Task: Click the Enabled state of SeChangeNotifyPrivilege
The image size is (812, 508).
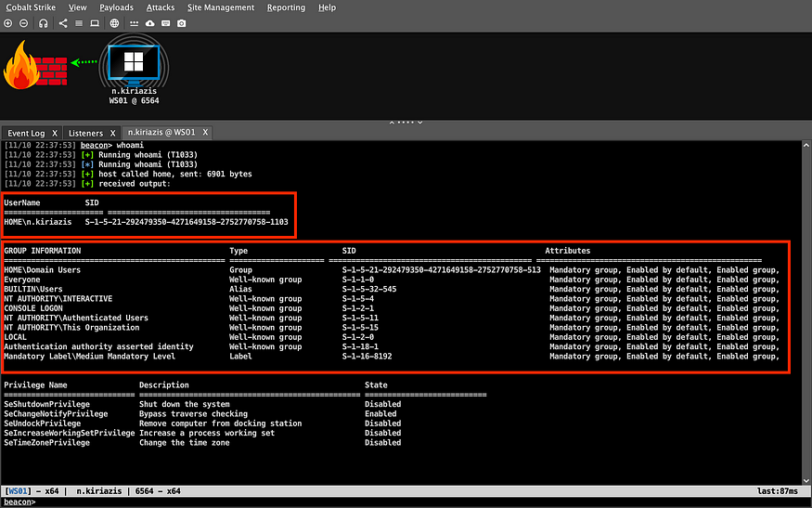Action: (380, 413)
